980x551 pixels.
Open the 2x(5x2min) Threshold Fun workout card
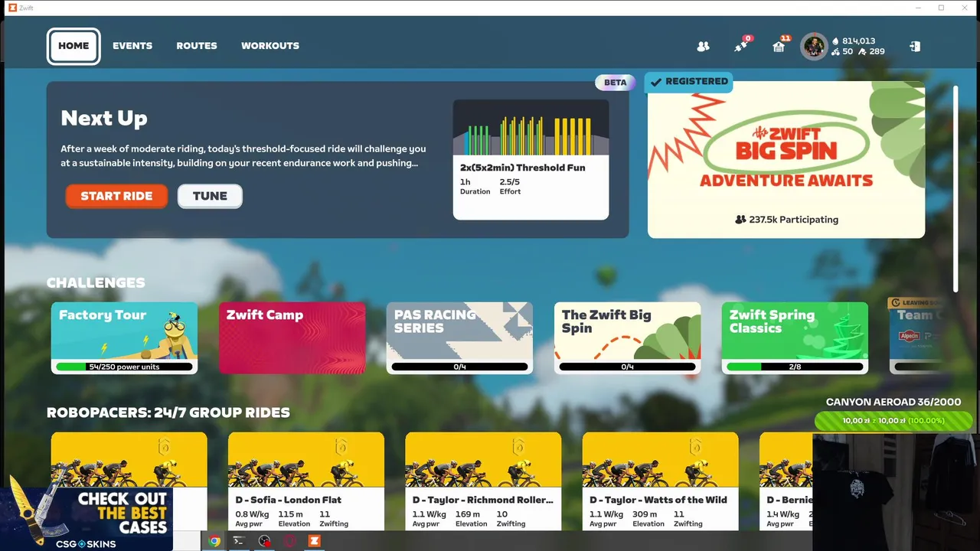click(x=531, y=159)
